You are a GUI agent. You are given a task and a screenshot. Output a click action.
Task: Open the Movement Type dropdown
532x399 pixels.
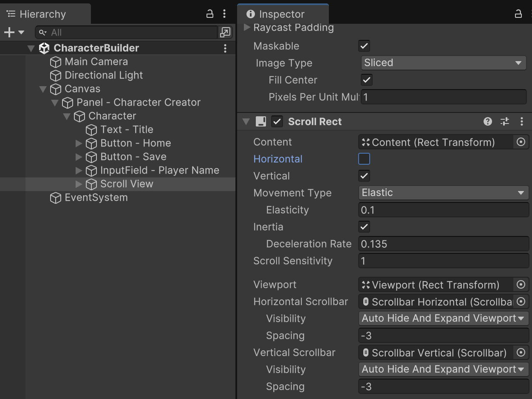443,193
